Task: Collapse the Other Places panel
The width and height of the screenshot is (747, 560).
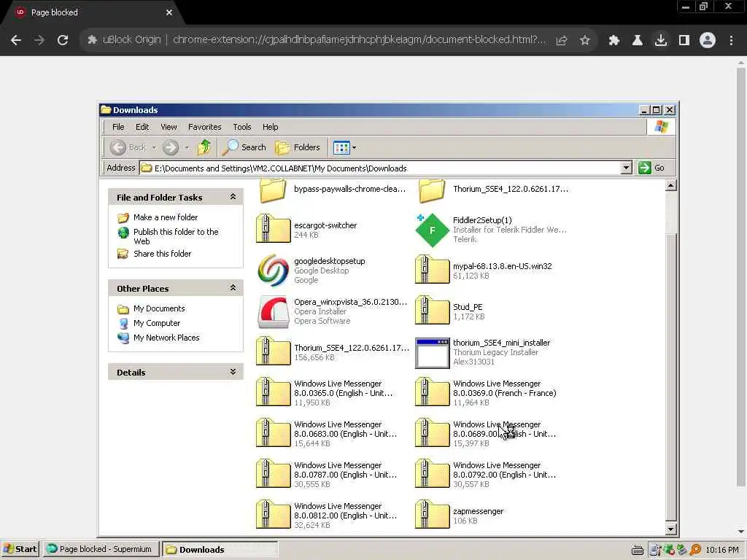Action: (x=233, y=287)
